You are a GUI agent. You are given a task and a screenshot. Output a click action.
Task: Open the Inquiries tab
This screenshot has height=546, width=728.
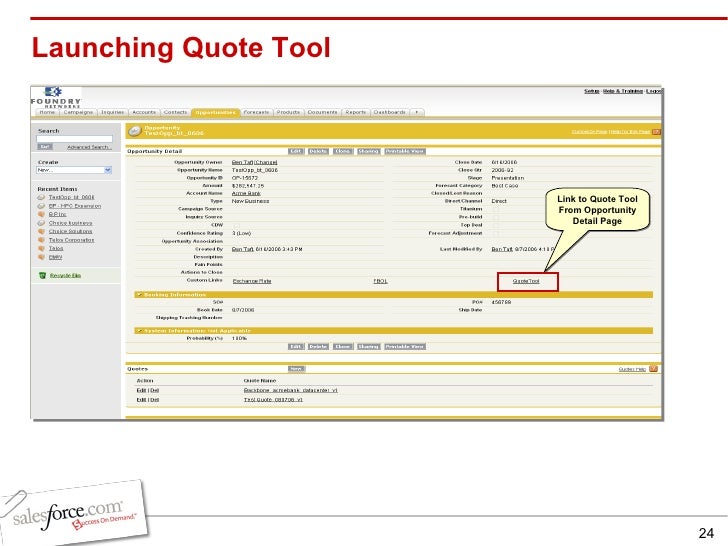tap(113, 112)
